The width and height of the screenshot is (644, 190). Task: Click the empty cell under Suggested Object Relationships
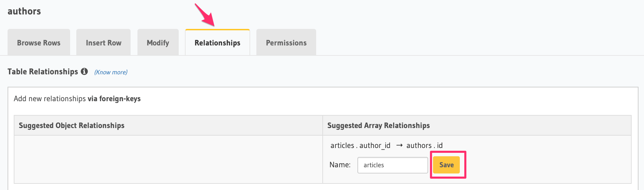coord(168,159)
